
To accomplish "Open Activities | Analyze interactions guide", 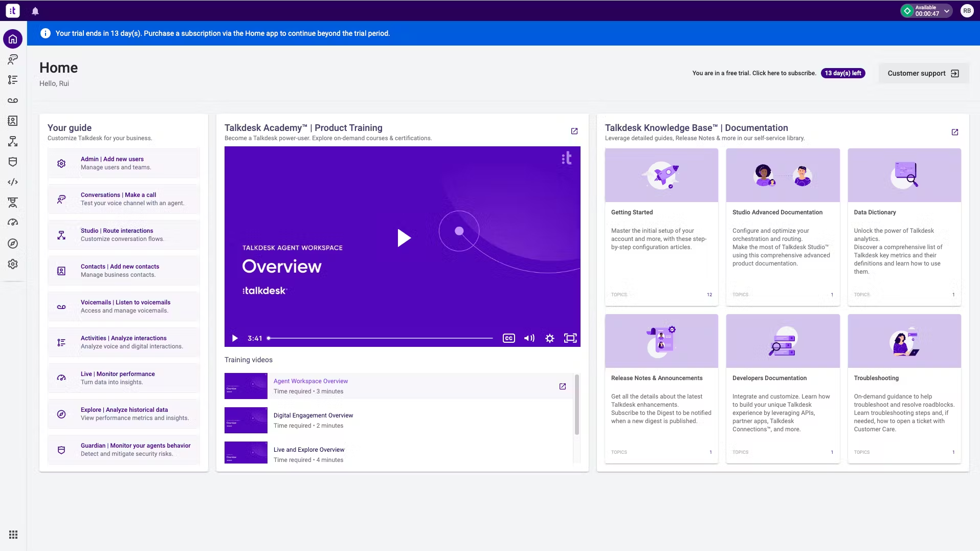I will [124, 342].
